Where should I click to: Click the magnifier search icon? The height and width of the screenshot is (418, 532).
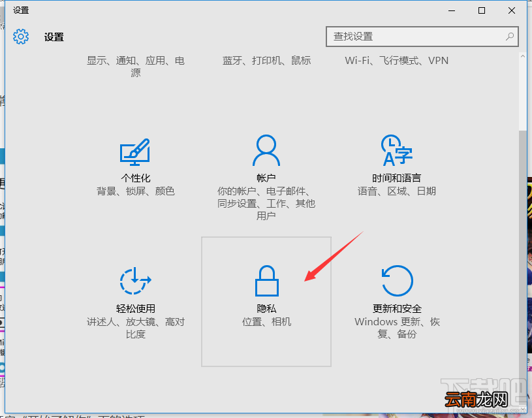coord(510,37)
